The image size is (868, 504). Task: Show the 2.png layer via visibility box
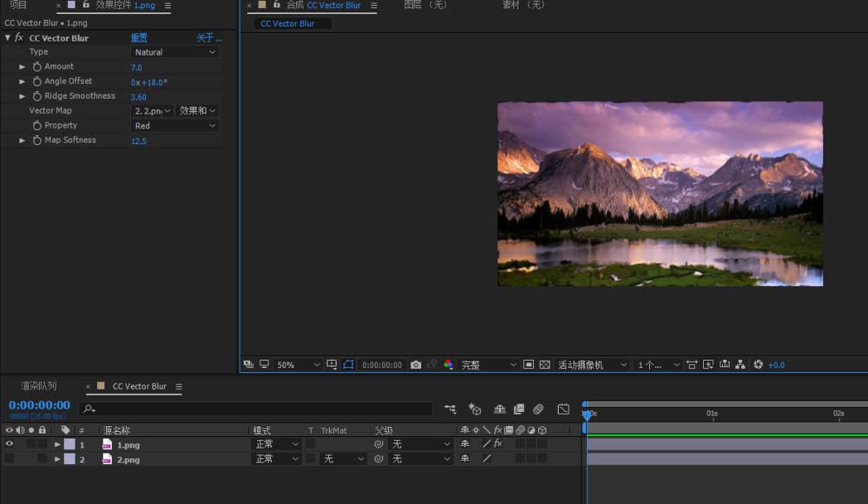click(10, 459)
